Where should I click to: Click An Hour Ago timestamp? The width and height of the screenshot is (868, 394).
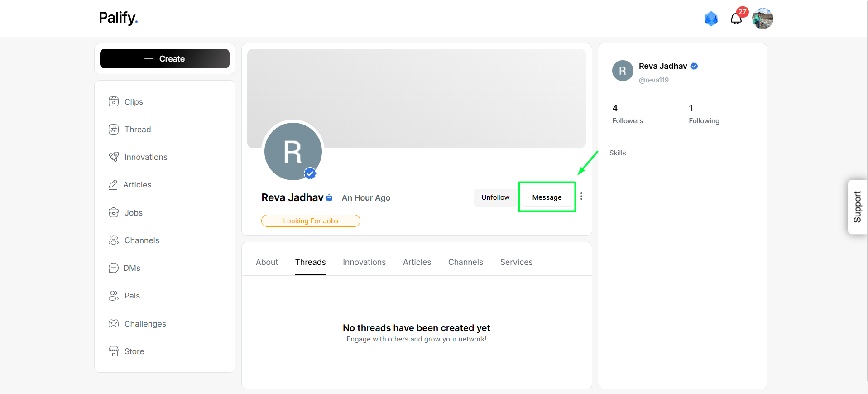tap(366, 198)
